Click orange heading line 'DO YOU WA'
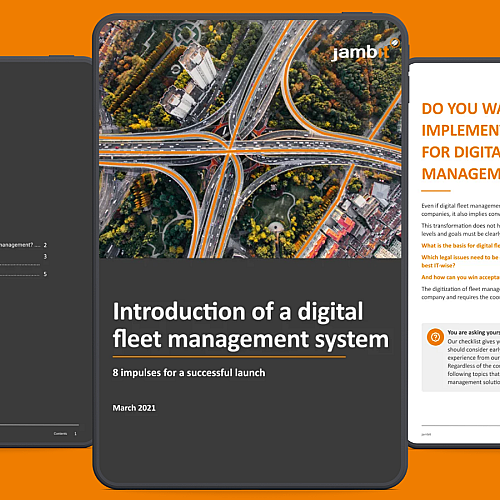Viewport: 500px width, 500px height. 461,109
